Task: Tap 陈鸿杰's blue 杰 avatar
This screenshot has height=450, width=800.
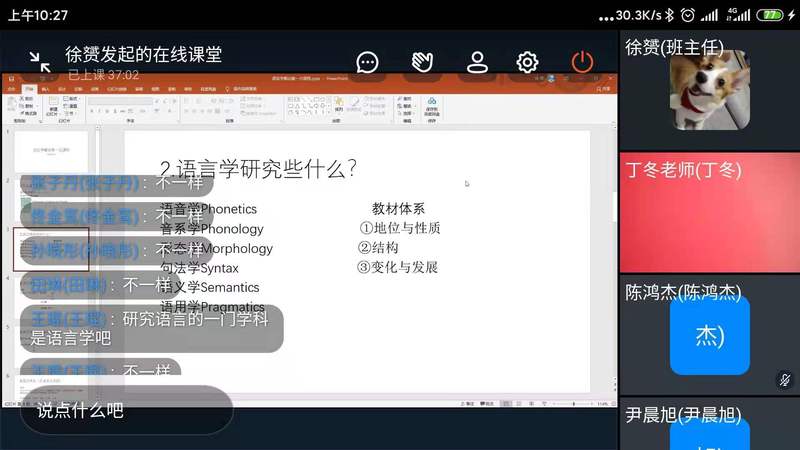Action: 709,336
